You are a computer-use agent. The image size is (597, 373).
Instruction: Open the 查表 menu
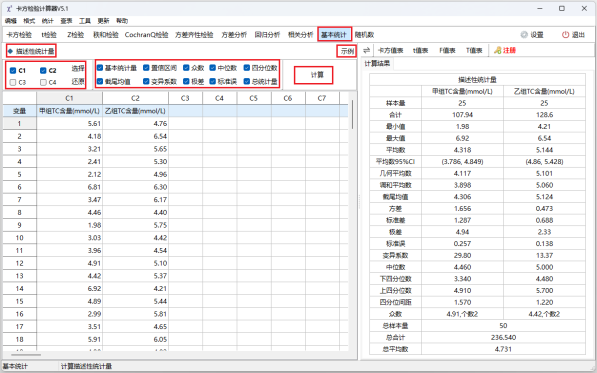[x=66, y=21]
